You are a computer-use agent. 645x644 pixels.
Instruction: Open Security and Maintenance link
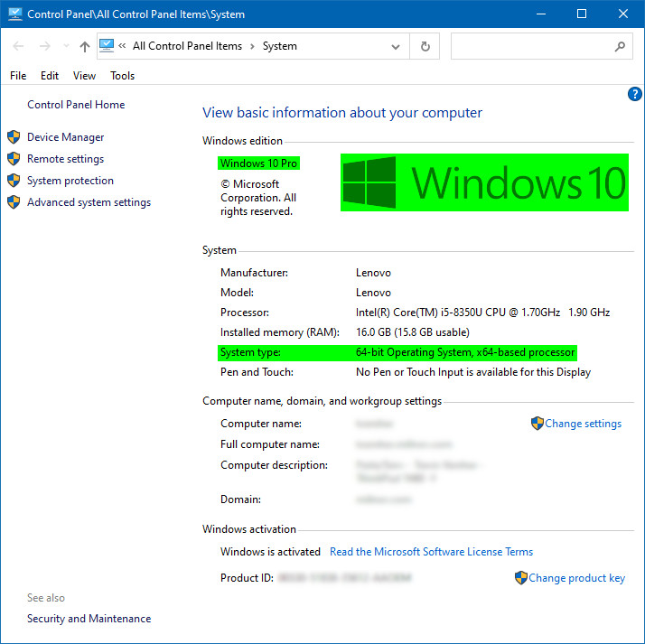click(x=89, y=619)
